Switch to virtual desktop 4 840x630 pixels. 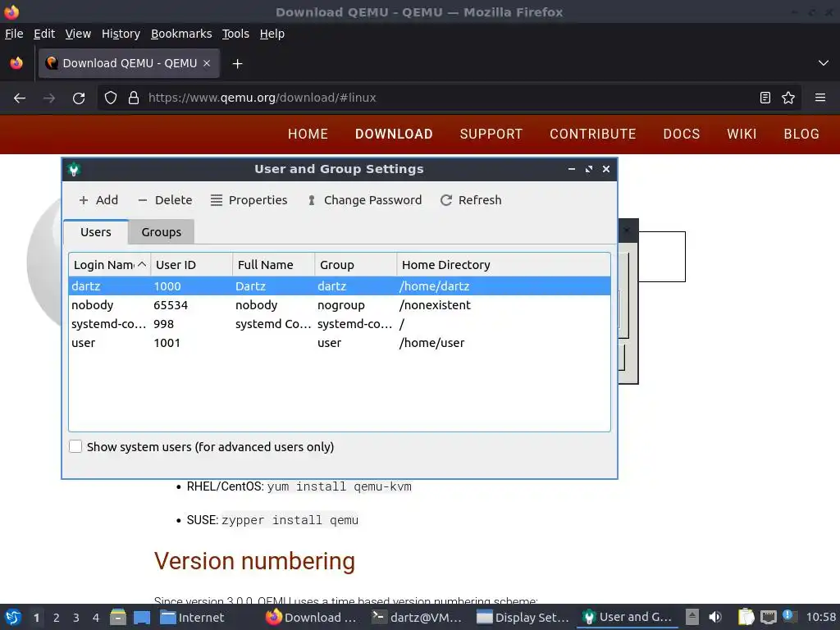point(96,618)
